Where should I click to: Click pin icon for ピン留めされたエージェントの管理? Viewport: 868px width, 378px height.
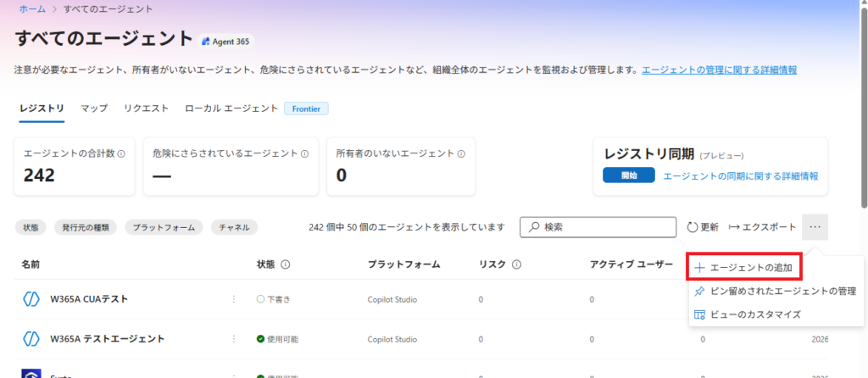(x=699, y=291)
